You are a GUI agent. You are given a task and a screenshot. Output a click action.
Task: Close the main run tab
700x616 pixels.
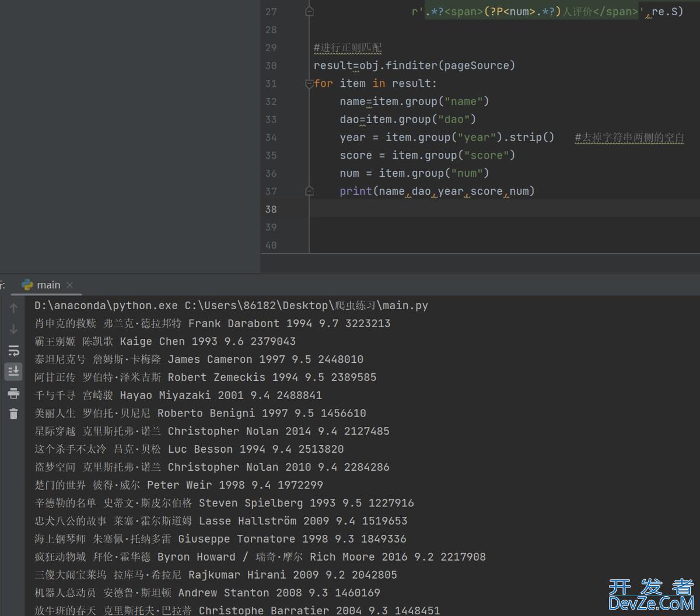point(69,285)
